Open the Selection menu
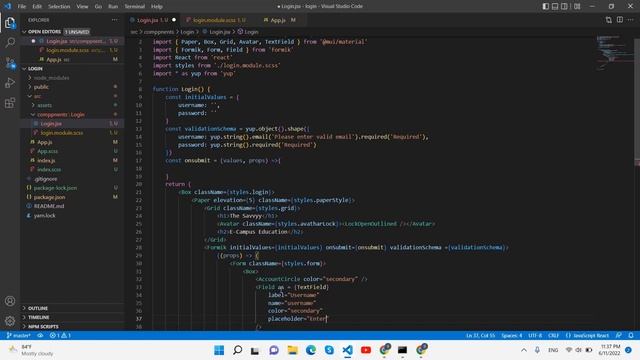The image size is (640, 360). (x=59, y=7)
